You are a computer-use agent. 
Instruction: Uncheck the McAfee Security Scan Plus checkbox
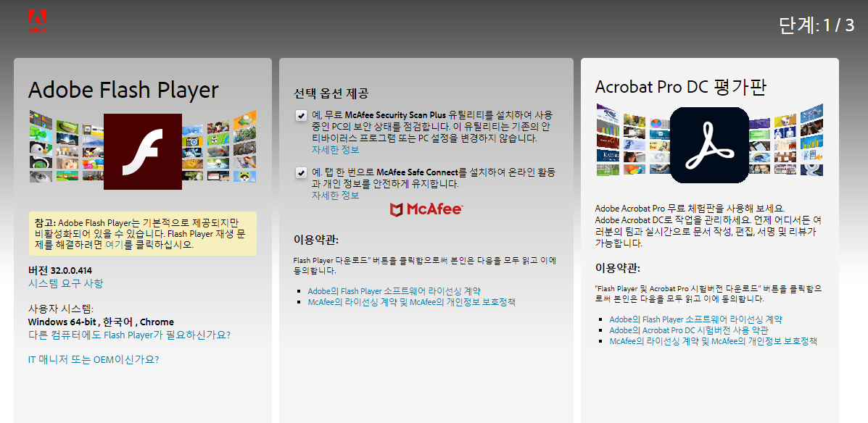pyautogui.click(x=301, y=116)
